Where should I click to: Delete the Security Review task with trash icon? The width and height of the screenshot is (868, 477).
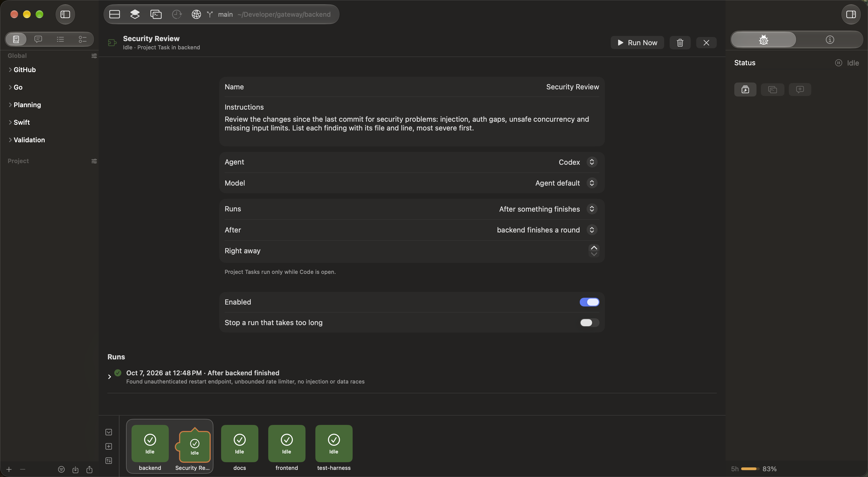(680, 42)
